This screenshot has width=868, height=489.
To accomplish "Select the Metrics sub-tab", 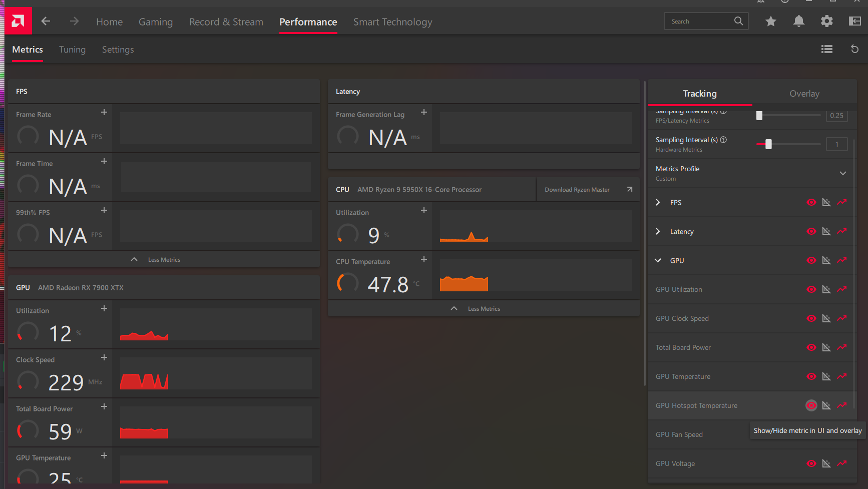I will click(x=28, y=50).
